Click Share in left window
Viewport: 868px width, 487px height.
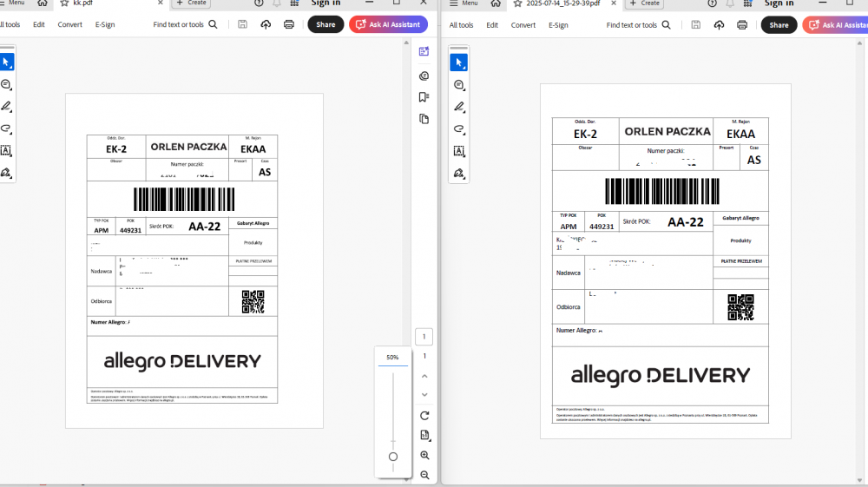pyautogui.click(x=325, y=24)
